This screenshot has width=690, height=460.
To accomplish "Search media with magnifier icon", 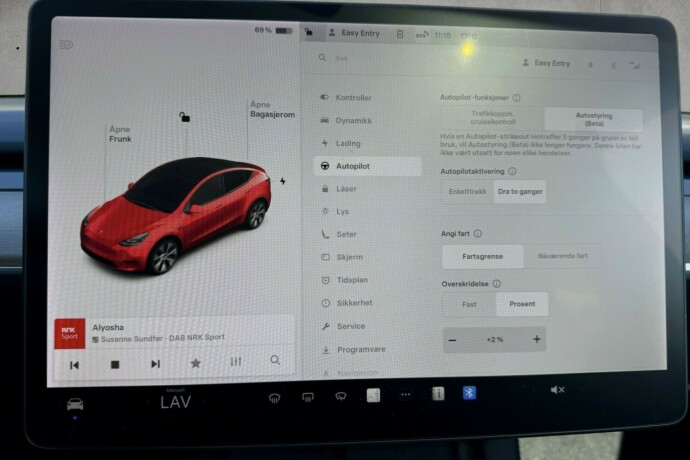I will [275, 361].
